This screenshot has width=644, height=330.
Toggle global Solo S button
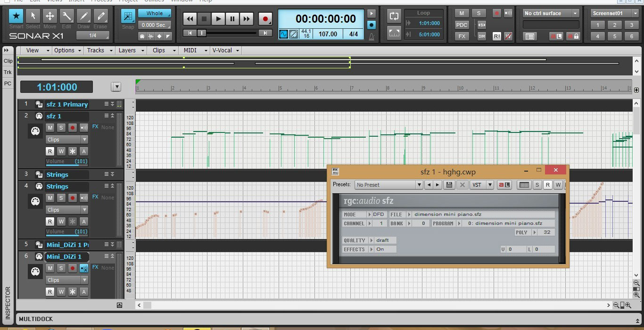coord(479,13)
